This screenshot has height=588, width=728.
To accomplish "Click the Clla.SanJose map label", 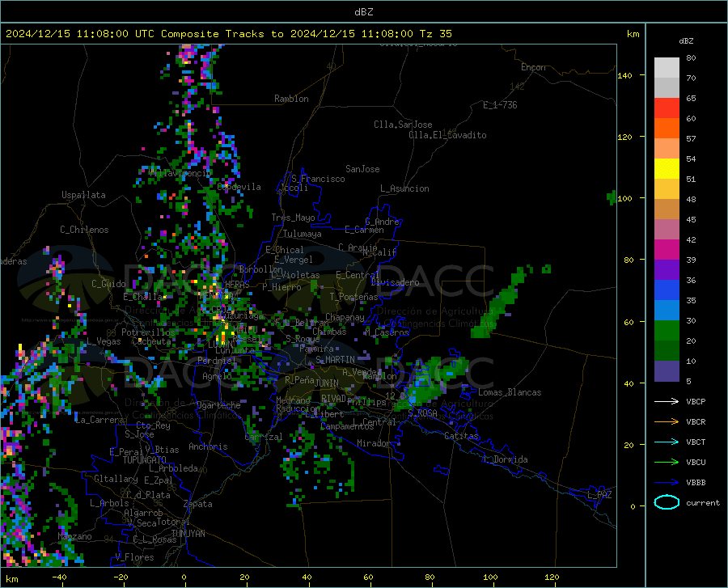I will [403, 125].
